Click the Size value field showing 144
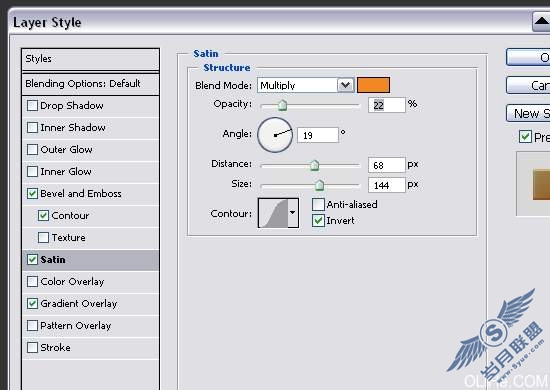 pyautogui.click(x=387, y=185)
